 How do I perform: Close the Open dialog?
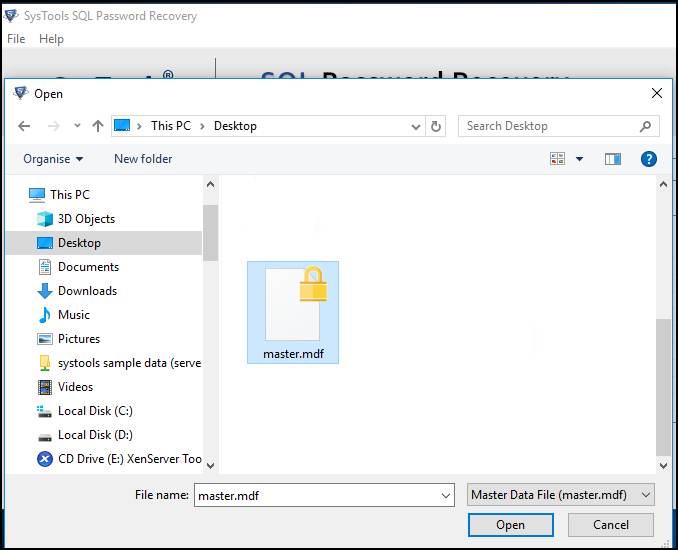click(x=656, y=93)
